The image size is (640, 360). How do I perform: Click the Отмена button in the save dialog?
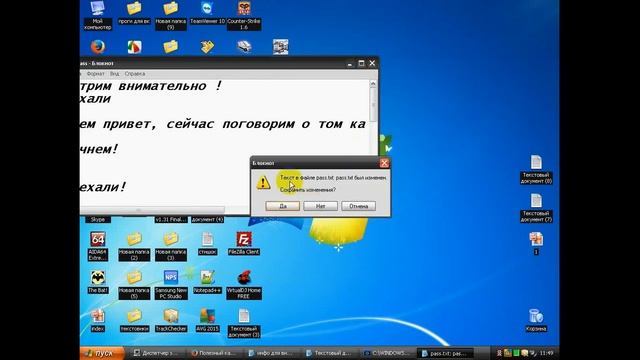pos(358,206)
